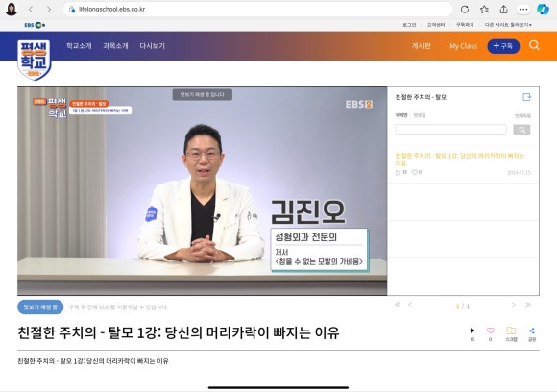Screen dimensions: 557x392
Task: Open the browser share icon
Action: pyautogui.click(x=503, y=10)
